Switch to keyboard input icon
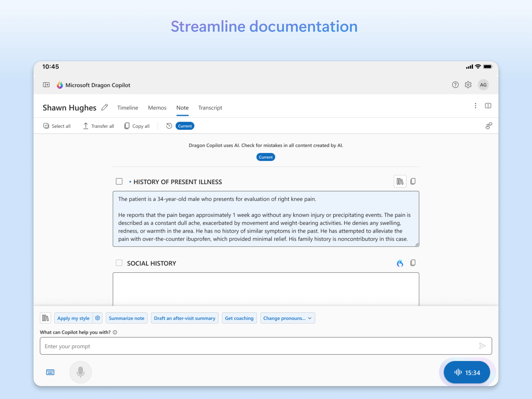This screenshot has height=399, width=532. point(50,372)
